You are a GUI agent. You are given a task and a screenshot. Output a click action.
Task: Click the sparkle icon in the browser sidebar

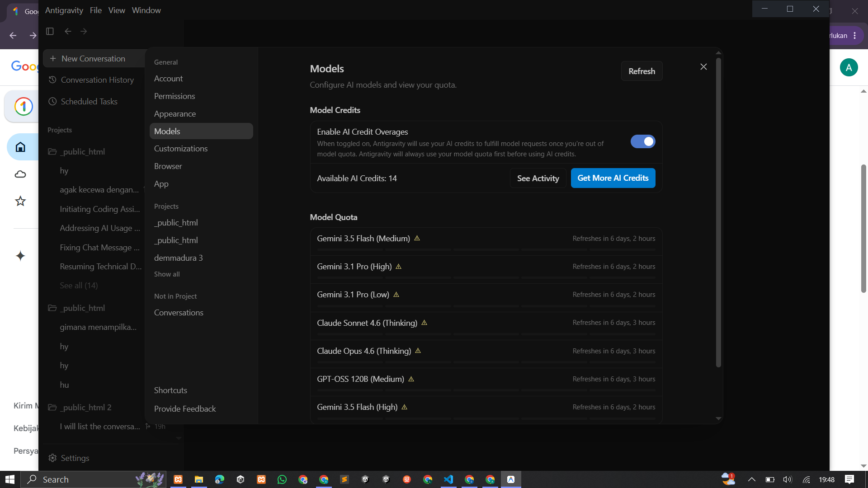pos(20,256)
